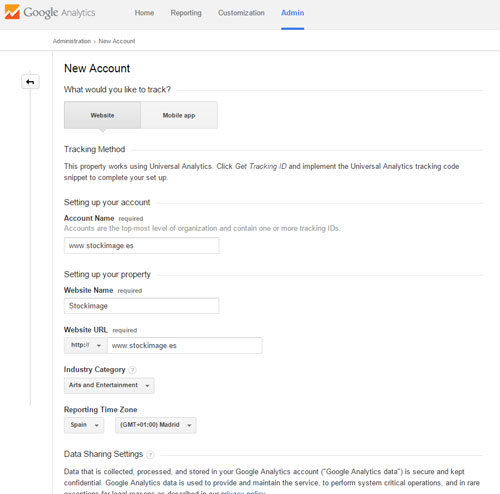Switch to the Reporting tab
Image resolution: width=500 pixels, height=494 pixels.
pos(186,13)
